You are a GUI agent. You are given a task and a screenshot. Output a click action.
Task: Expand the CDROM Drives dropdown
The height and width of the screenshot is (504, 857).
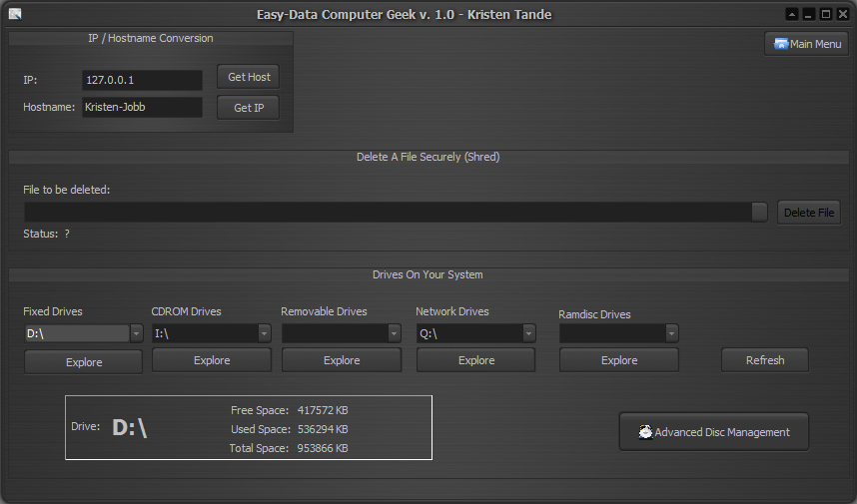[x=264, y=333]
